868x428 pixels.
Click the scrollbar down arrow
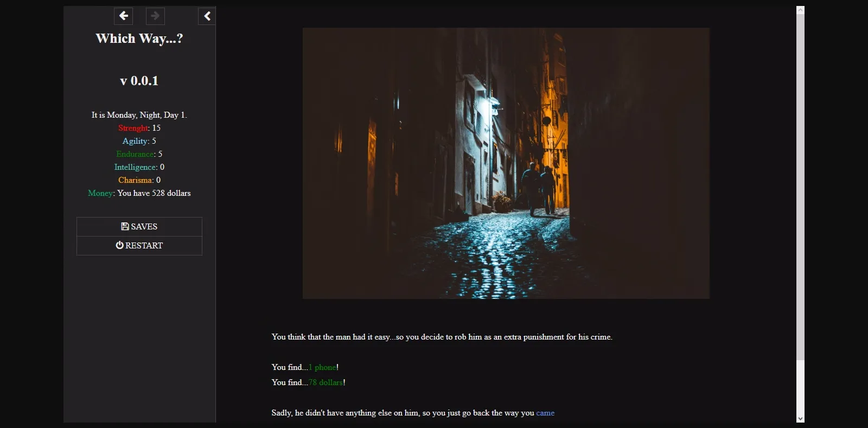pos(800,418)
